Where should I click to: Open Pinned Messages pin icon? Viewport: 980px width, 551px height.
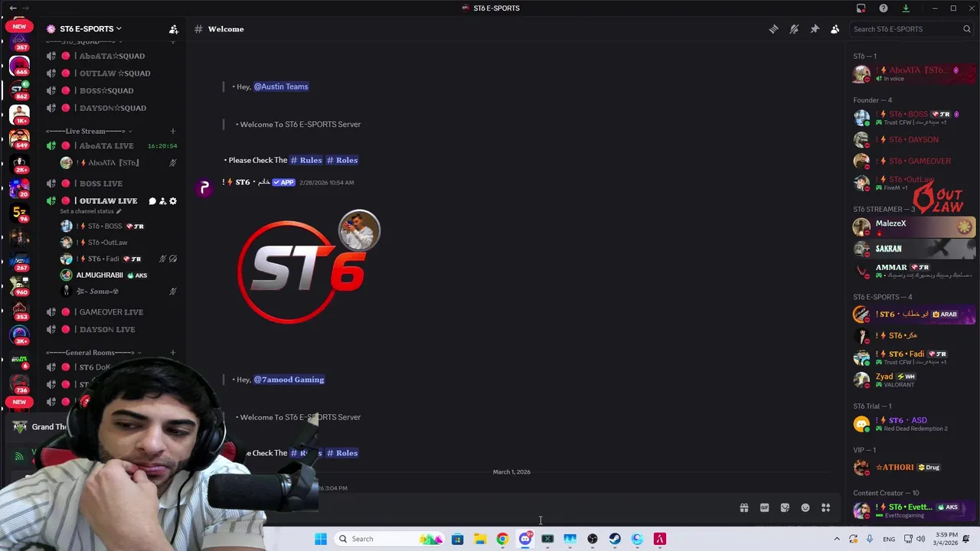[815, 29]
